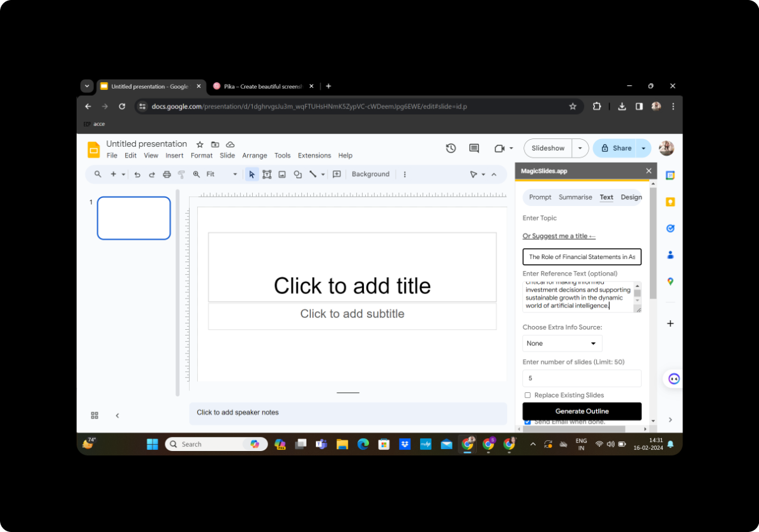Click the Enter Topic input field
Screen dimensions: 759x532
click(582, 257)
